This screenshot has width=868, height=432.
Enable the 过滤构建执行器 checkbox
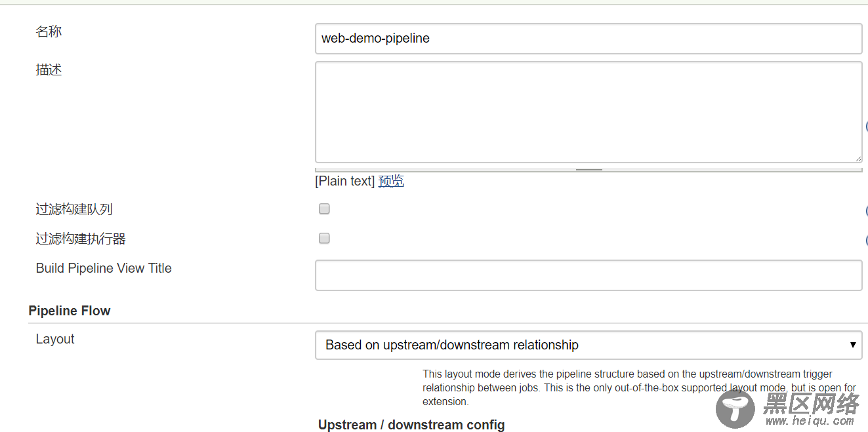(324, 239)
